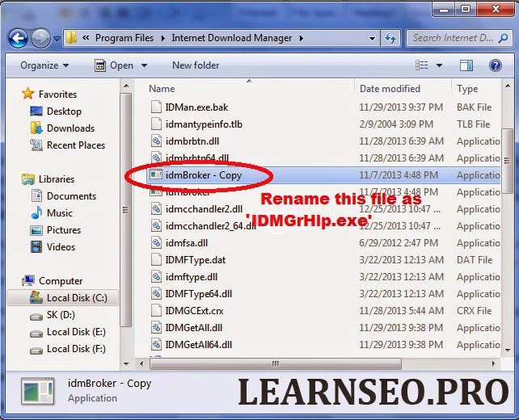This screenshot has height=420, width=519.
Task: Click New folder in the toolbar
Action: tap(196, 65)
